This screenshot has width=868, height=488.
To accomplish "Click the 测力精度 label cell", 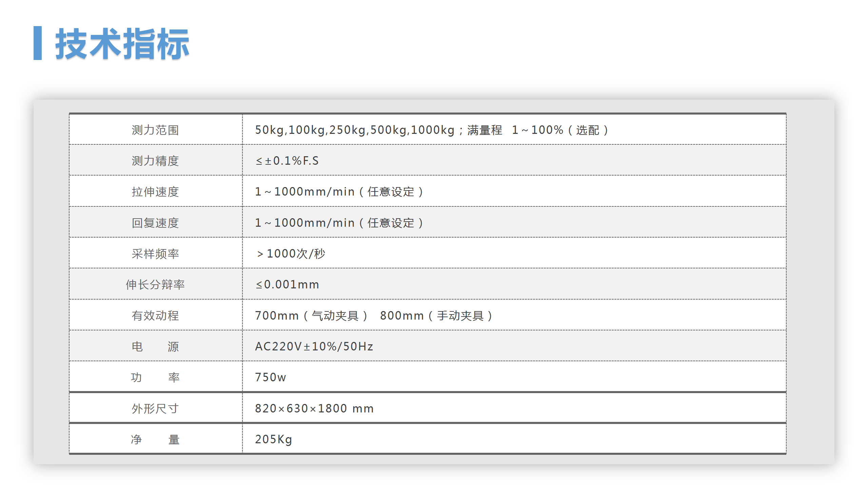I will coord(155,161).
